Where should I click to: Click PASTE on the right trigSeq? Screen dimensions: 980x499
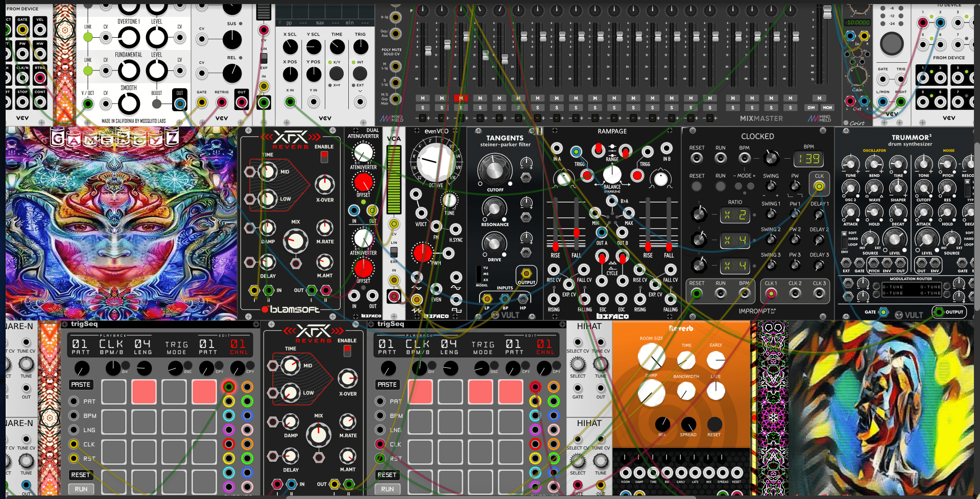pyautogui.click(x=387, y=384)
